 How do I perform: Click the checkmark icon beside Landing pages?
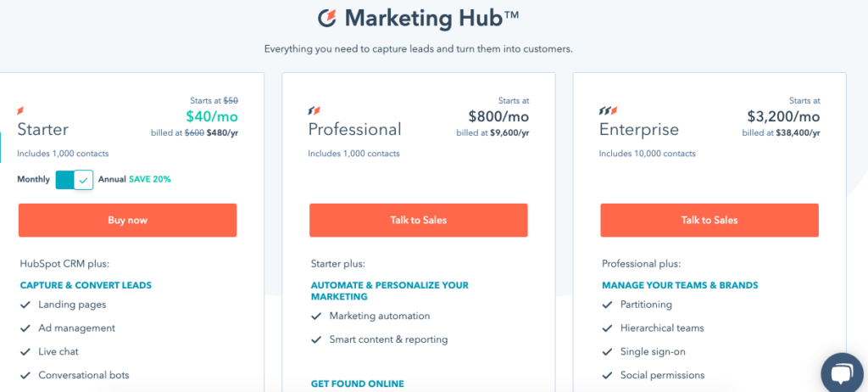pos(25,305)
